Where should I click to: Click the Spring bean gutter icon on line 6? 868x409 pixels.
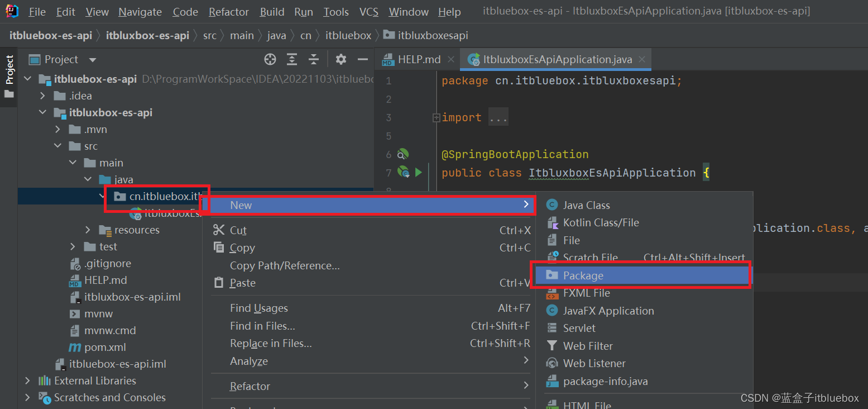click(403, 154)
